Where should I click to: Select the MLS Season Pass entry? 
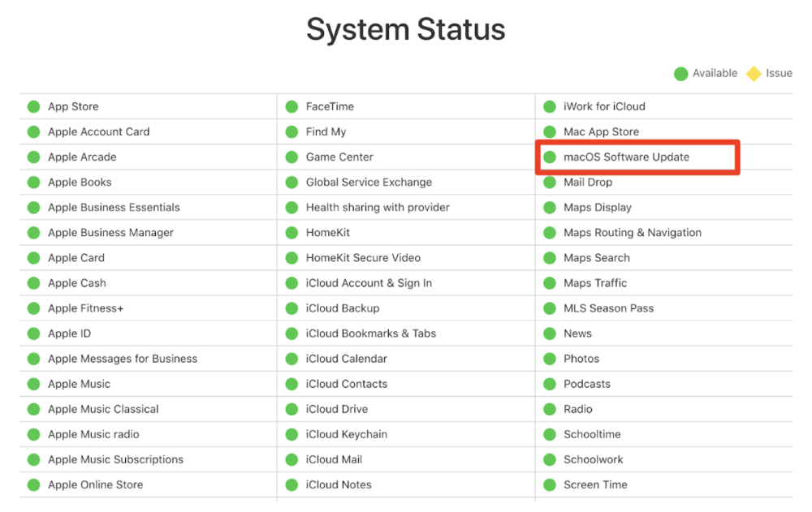608,308
